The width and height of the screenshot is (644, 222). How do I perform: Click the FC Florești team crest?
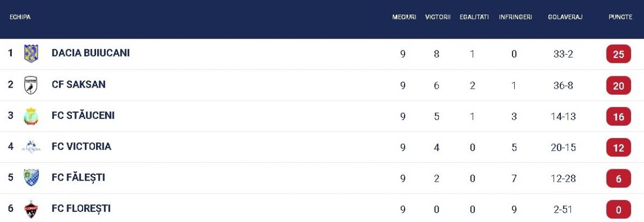(31, 209)
